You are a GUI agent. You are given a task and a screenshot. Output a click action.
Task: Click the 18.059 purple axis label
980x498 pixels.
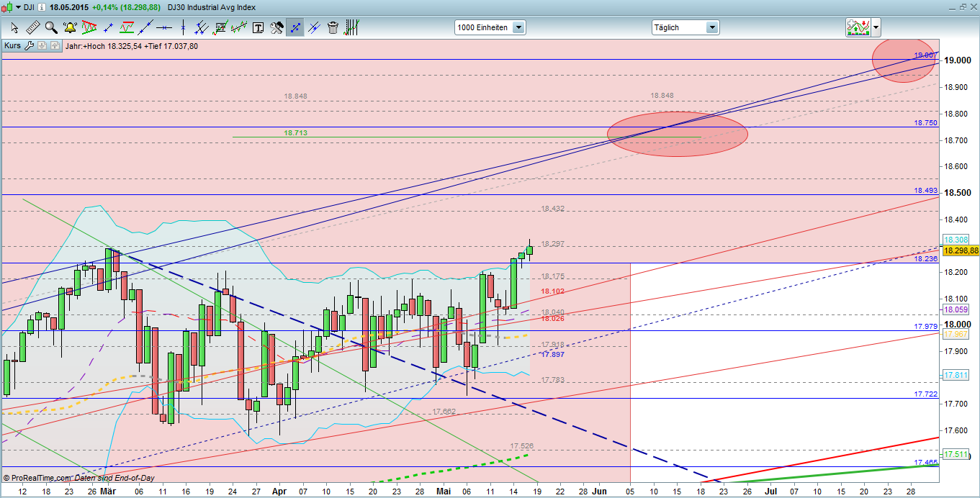[x=956, y=309]
